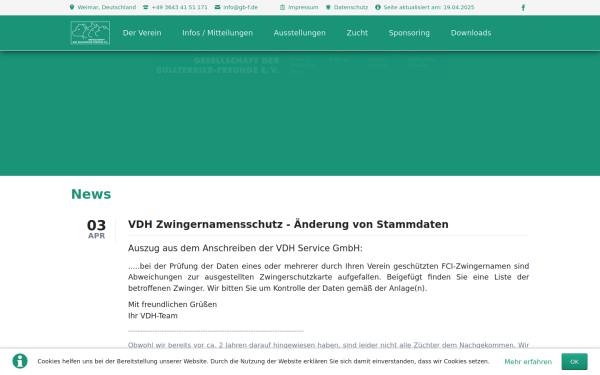The width and height of the screenshot is (600, 375).
Task: Click the Mit freundlichen Grüßen line
Action: click(172, 305)
